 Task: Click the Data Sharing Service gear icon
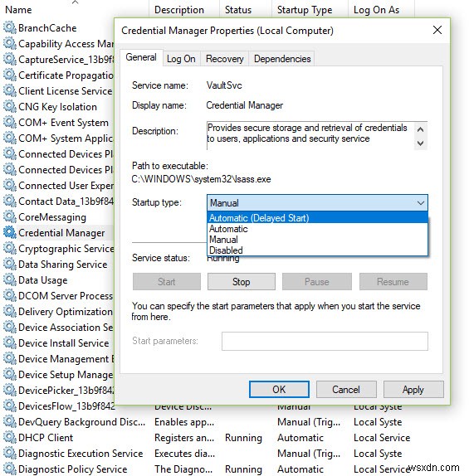click(x=10, y=264)
